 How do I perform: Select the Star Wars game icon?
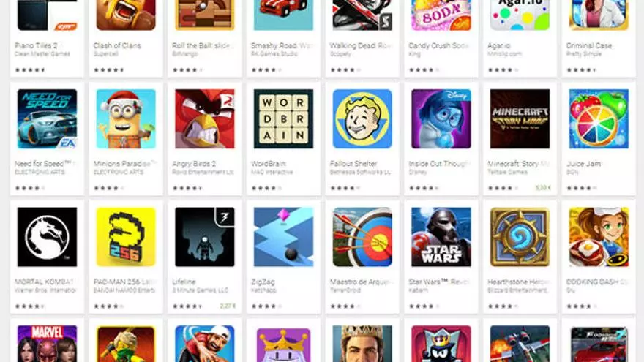click(441, 237)
